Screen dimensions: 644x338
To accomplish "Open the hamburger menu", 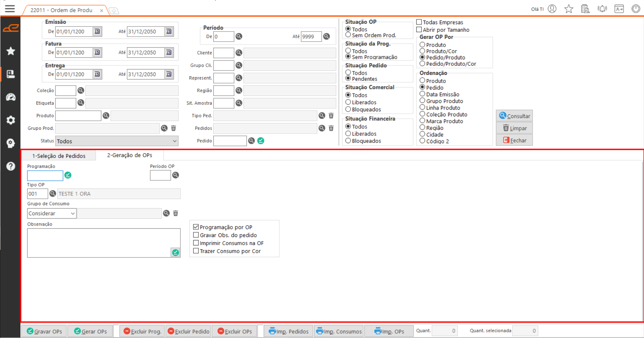I will coord(10,9).
